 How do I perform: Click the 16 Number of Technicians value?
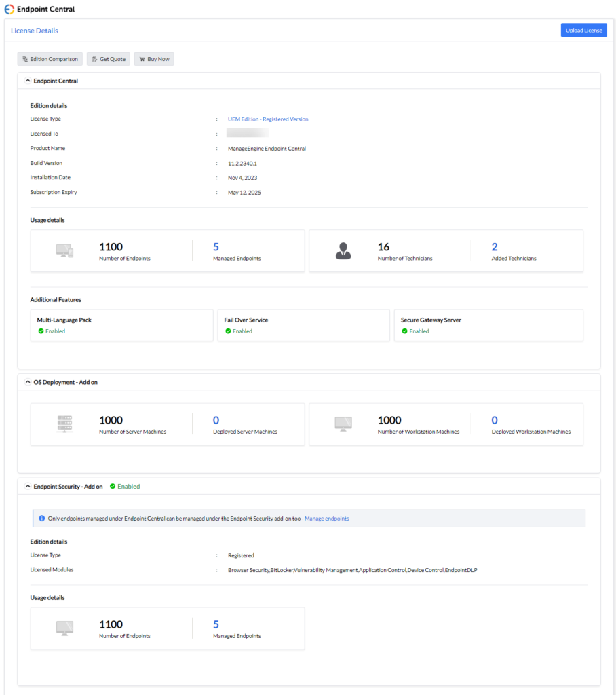383,247
